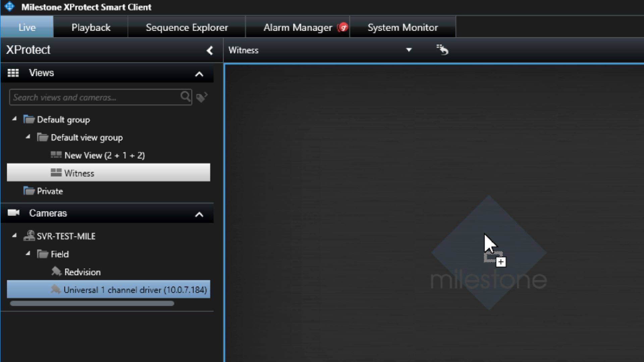The width and height of the screenshot is (644, 362).
Task: Open the Sequence Explorer tab
Action: [187, 27]
